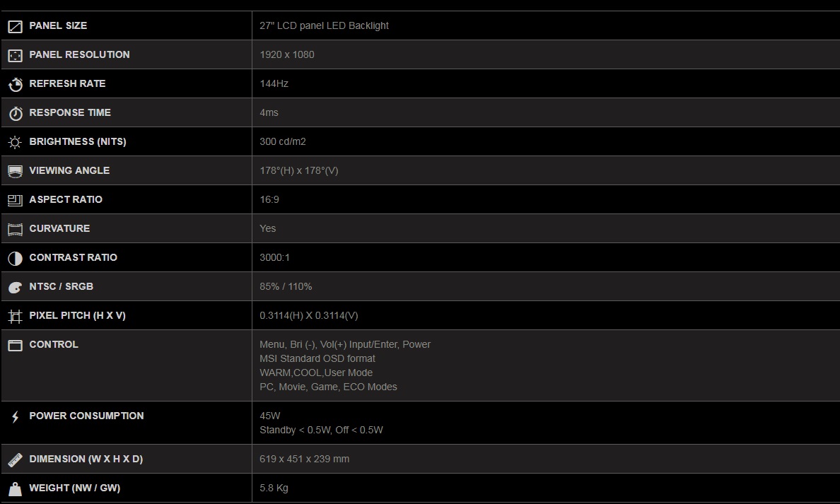Click the Contrast Ratio half-circle icon
The height and width of the screenshot is (504, 840).
click(x=15, y=258)
